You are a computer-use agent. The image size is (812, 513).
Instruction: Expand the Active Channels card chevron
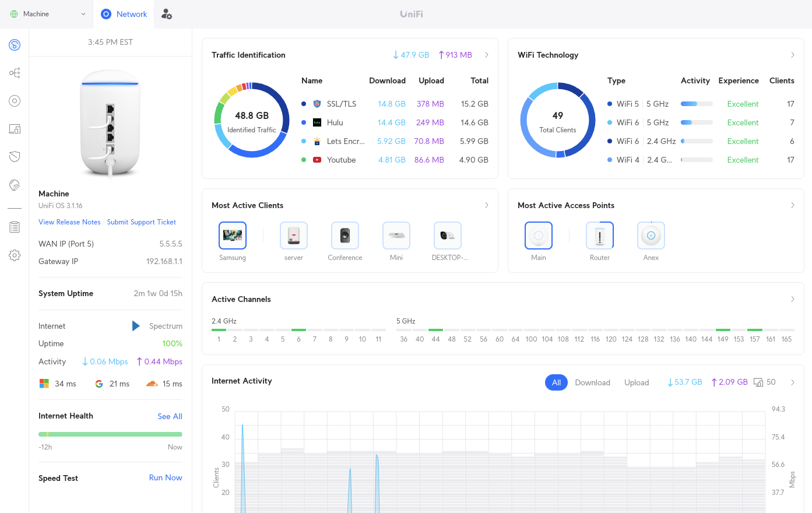pyautogui.click(x=793, y=299)
